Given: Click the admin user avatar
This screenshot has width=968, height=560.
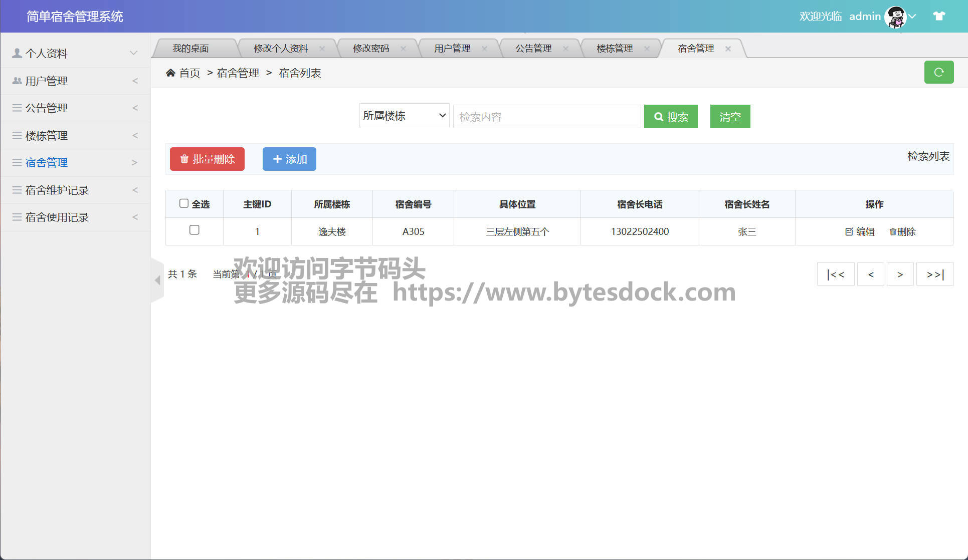Looking at the screenshot, I should tap(895, 17).
